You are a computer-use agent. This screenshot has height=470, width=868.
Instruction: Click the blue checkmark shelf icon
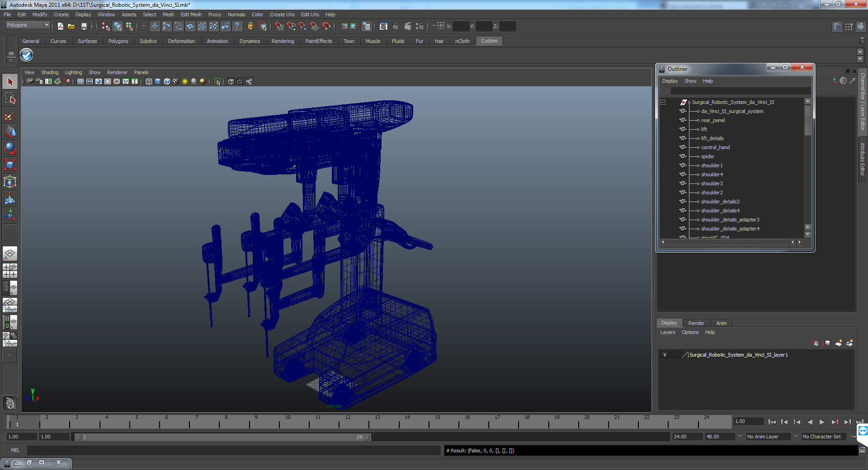coord(27,55)
